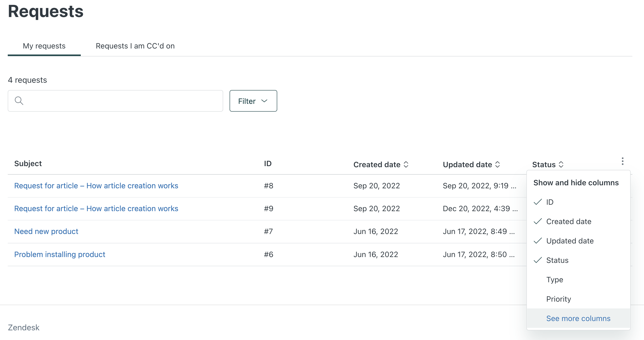Click the Filter dropdown chevron icon
Screen dimensions: 644x340
(x=264, y=101)
